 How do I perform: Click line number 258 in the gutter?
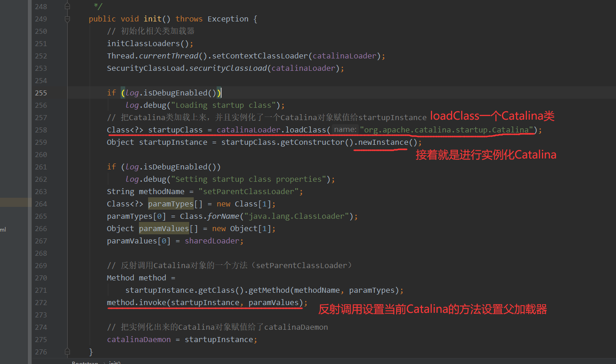coord(41,130)
